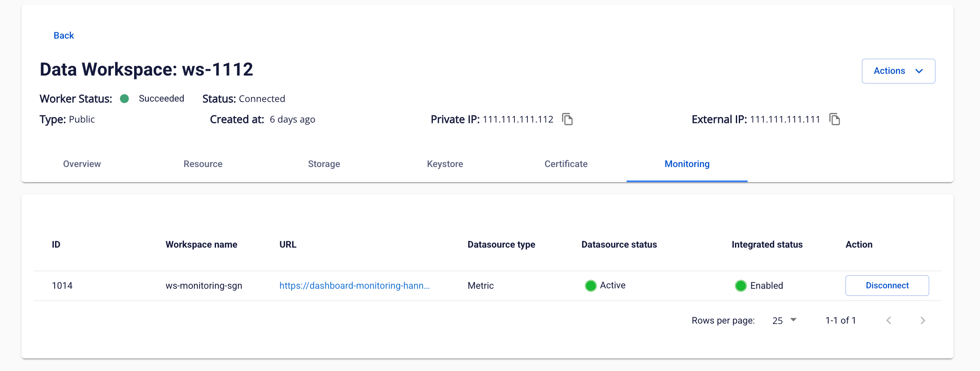Click the Active datasource status dot

590,286
